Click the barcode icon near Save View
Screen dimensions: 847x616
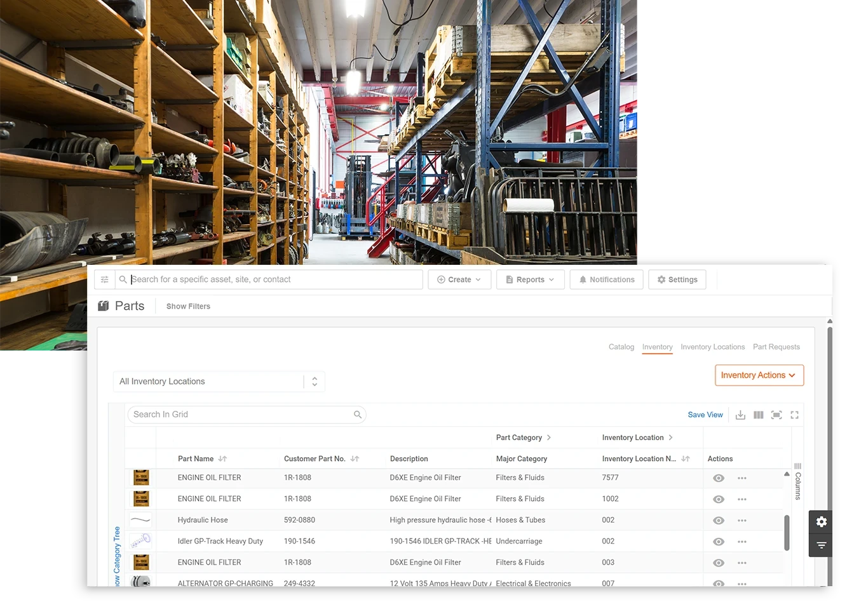(776, 414)
